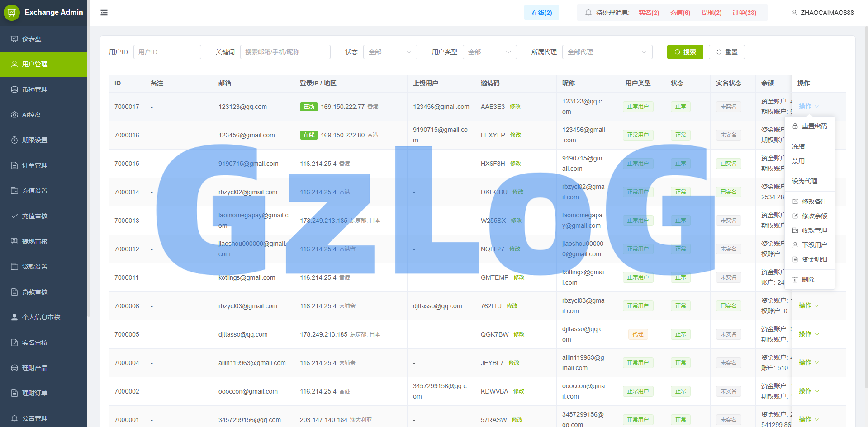Click the 充值设置 wallet icon
The height and width of the screenshot is (427, 868).
14,191
